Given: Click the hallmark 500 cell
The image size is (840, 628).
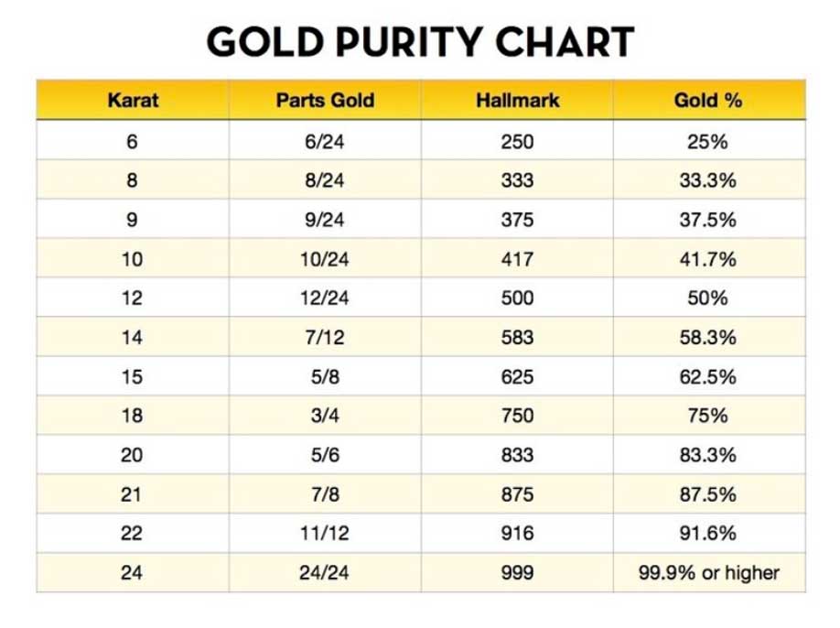Looking at the screenshot, I should pos(518,298).
